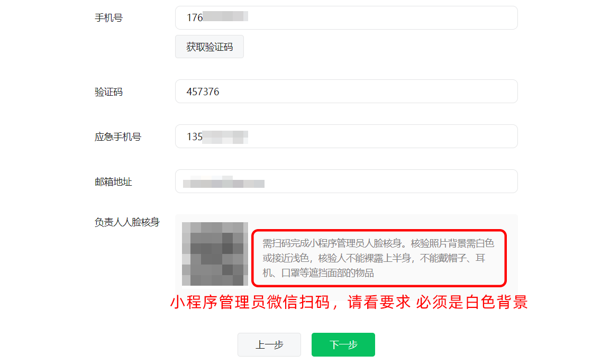The height and width of the screenshot is (364, 610).
Task: Click the 应急手机号 field label
Action: click(x=118, y=137)
